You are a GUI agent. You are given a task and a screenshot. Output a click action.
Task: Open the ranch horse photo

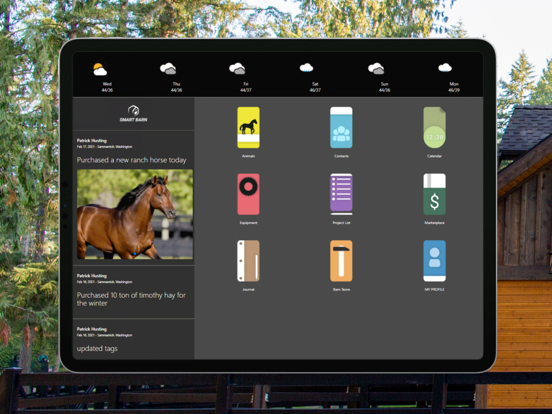135,214
